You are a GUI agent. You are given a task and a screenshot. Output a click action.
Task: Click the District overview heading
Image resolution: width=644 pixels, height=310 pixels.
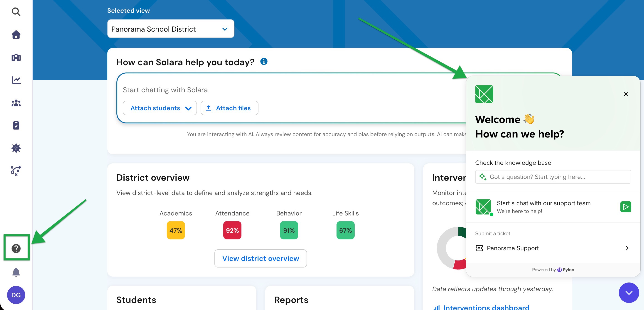153,177
